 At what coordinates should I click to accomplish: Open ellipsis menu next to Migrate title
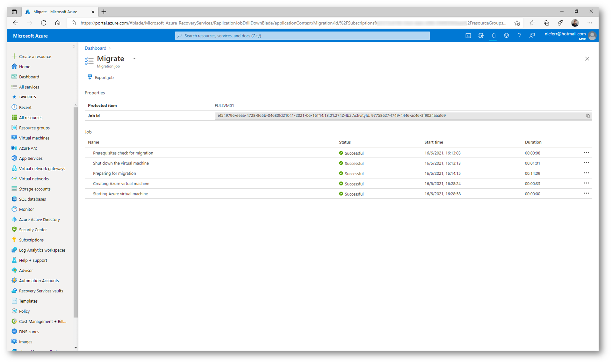coord(134,59)
